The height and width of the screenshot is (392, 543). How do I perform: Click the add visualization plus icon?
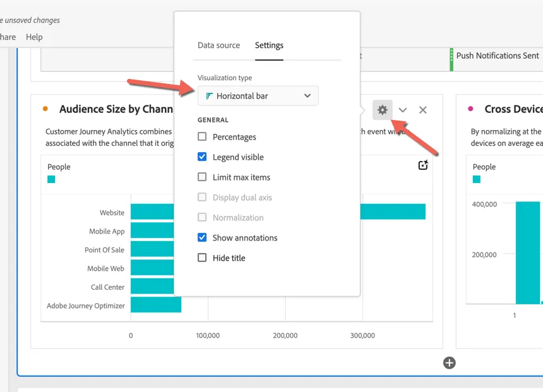click(449, 363)
